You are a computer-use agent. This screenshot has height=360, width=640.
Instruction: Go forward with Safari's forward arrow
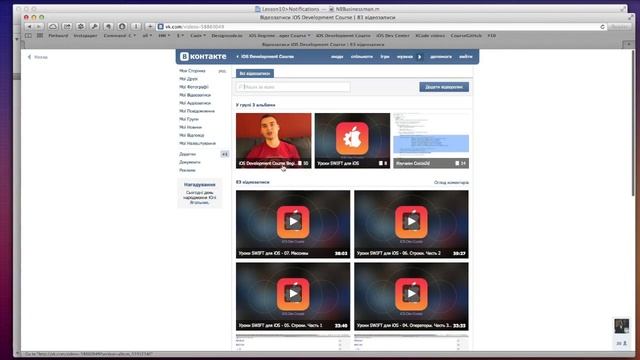pyautogui.click(x=39, y=27)
